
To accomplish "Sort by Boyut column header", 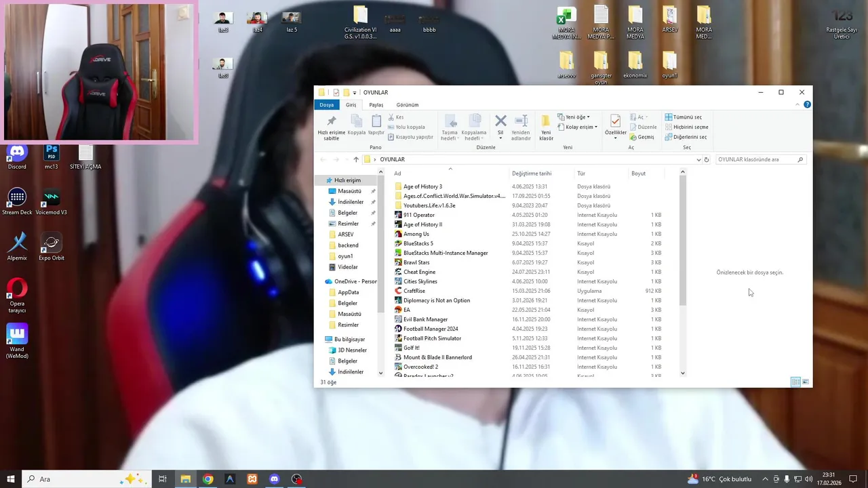I will click(x=638, y=174).
